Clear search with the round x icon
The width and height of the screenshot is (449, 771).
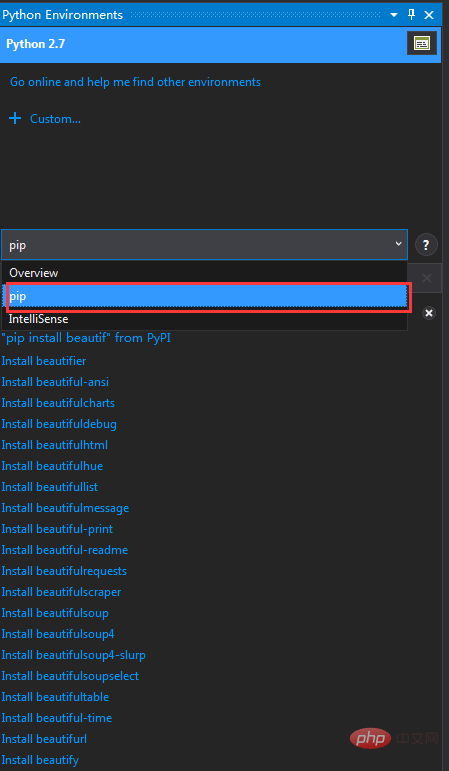point(429,313)
